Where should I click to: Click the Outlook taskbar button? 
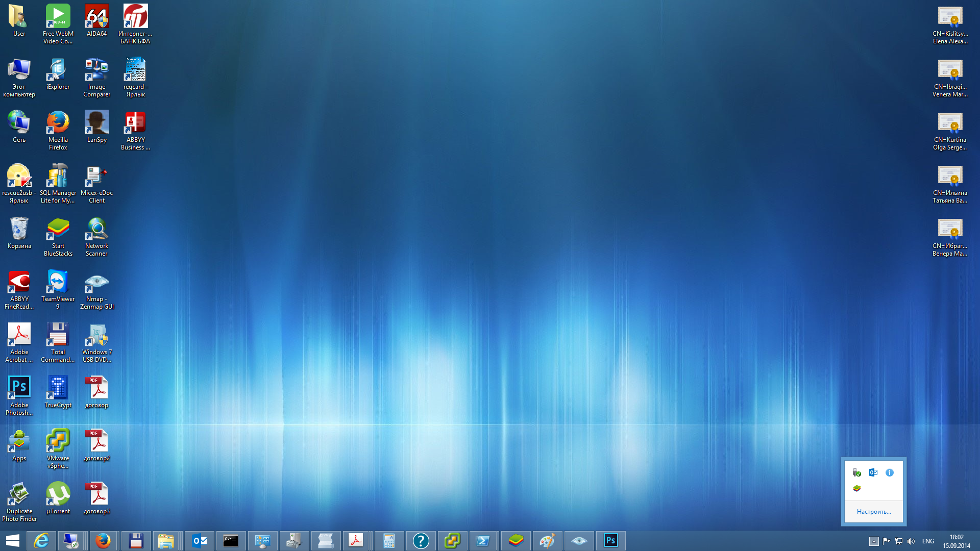[200, 540]
